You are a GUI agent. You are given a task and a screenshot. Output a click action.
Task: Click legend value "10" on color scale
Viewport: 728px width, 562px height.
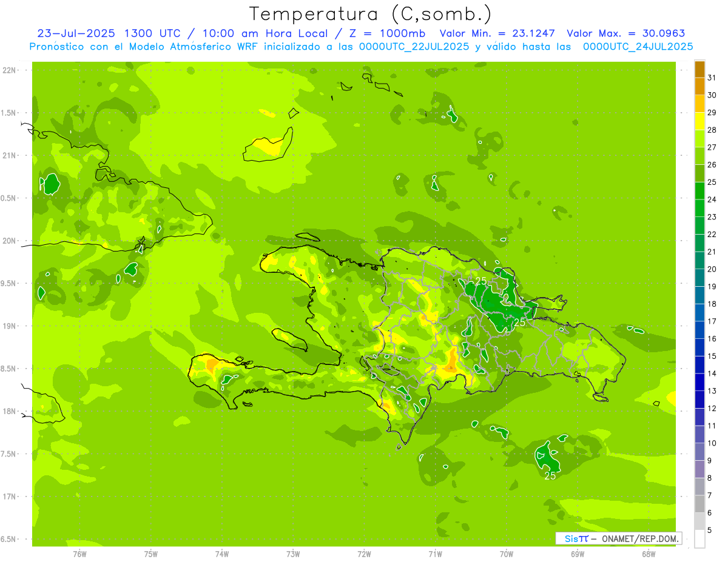(712, 443)
